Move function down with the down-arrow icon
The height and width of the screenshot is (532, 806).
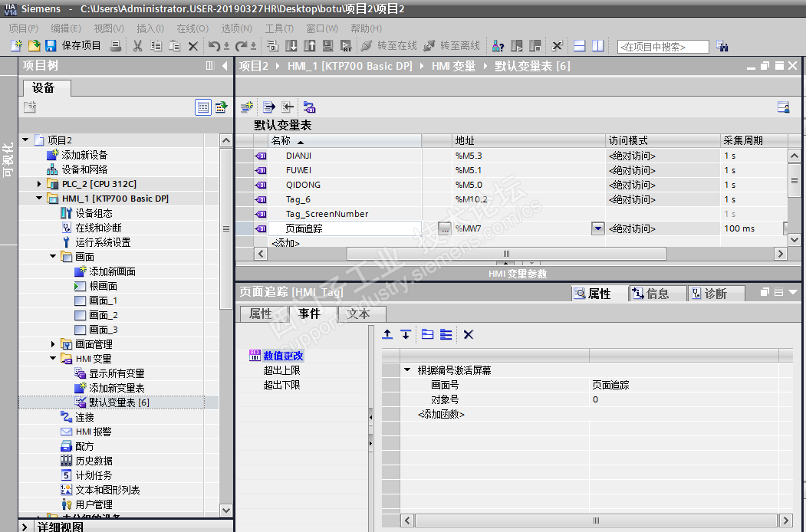pyautogui.click(x=406, y=334)
